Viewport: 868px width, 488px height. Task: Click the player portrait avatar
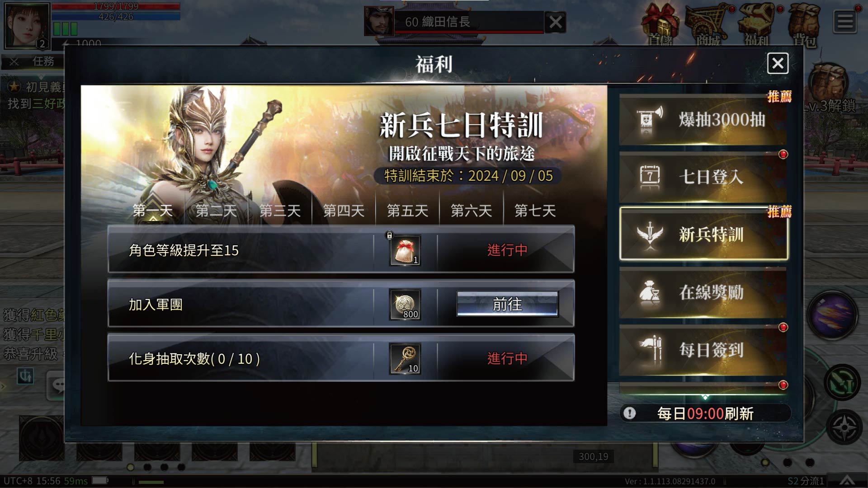27,25
